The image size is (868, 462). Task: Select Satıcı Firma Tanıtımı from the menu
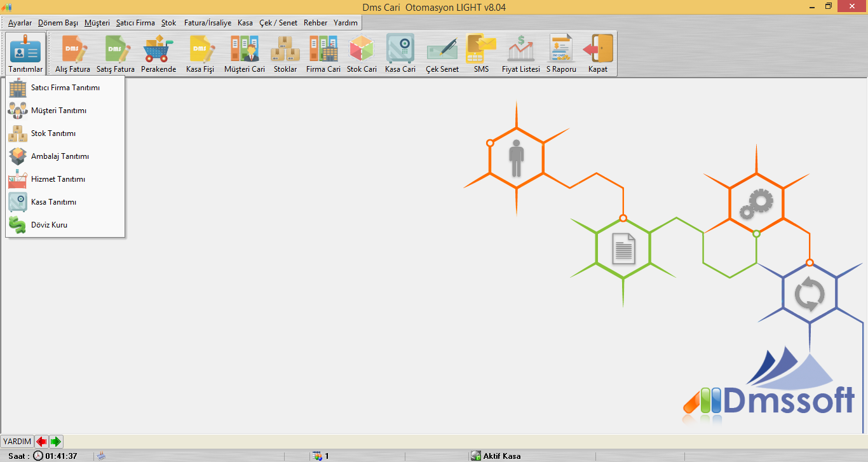65,88
